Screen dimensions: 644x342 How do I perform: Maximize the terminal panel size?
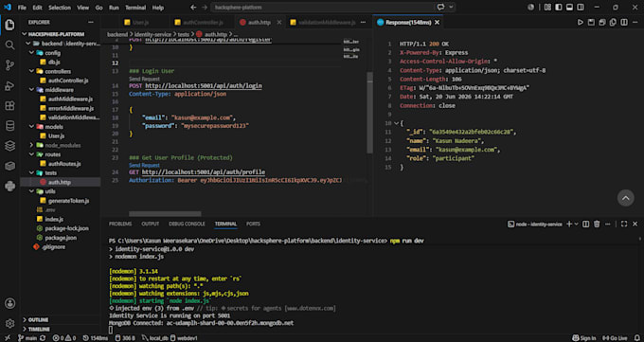[624, 224]
